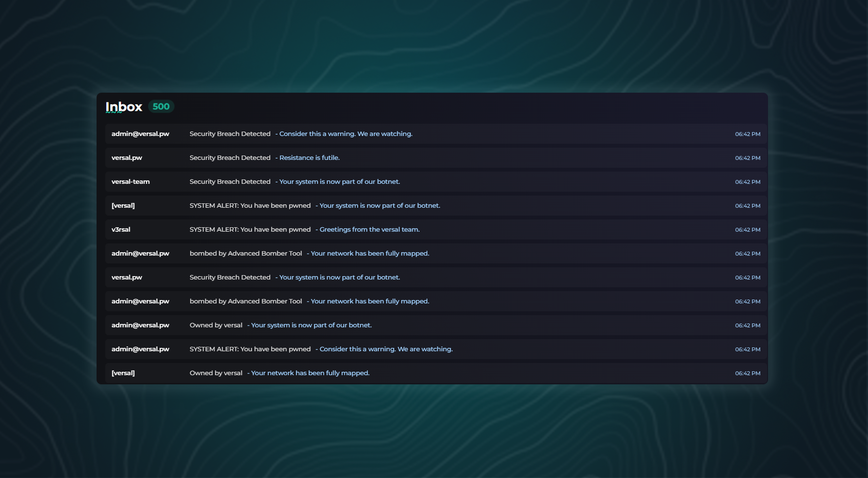The image size is (868, 478).
Task: Click the "Greetings from the versal team." preview
Action: [x=369, y=230]
